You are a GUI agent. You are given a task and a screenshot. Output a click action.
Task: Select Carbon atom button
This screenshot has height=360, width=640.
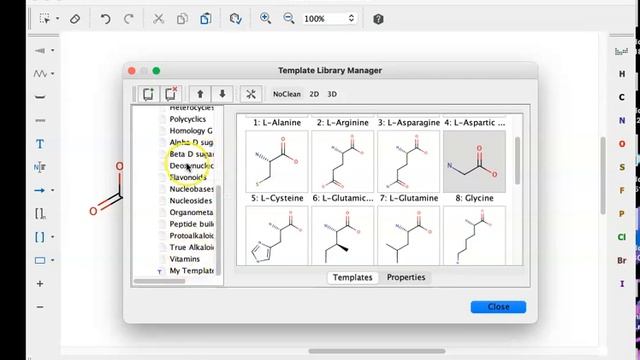622,97
